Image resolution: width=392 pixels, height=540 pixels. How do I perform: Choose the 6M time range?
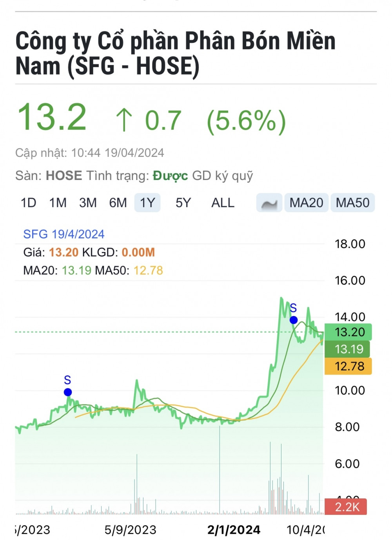118,203
